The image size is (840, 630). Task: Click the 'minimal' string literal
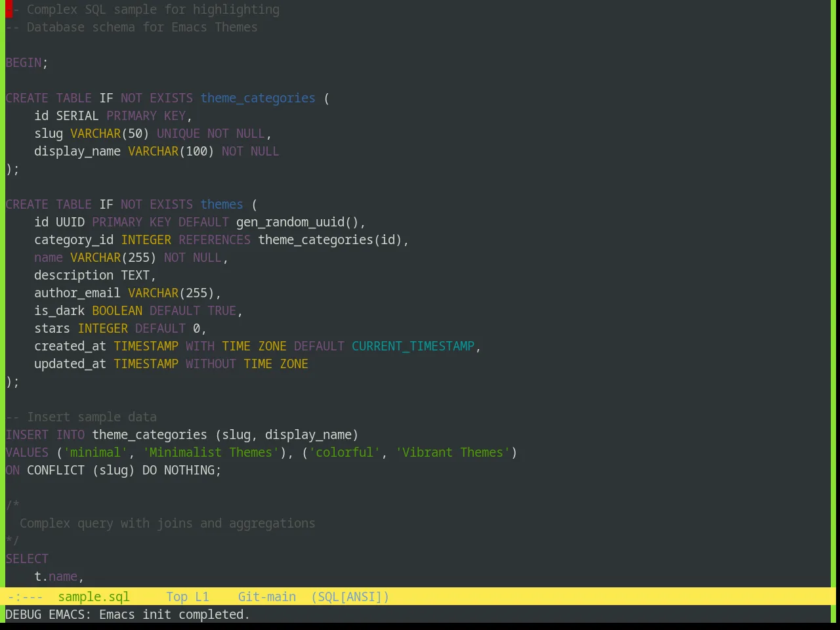click(95, 452)
